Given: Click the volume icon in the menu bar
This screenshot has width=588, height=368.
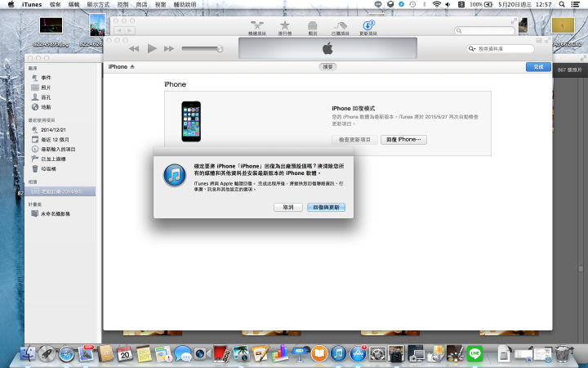Looking at the screenshot, I should (448, 5).
